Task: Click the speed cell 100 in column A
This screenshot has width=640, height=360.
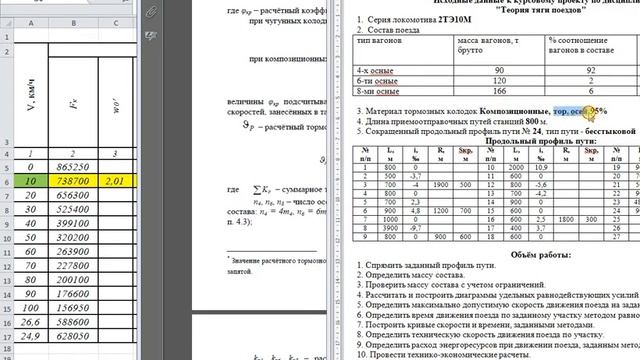Action: tap(31, 308)
